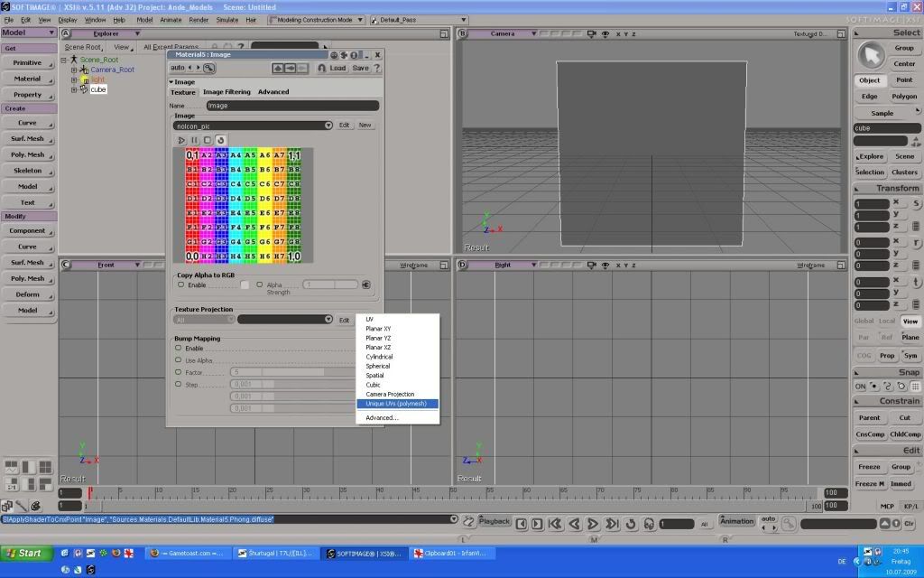924x578 pixels.
Task: Click the Ctr button at bottom right
Action: pyautogui.click(x=910, y=524)
